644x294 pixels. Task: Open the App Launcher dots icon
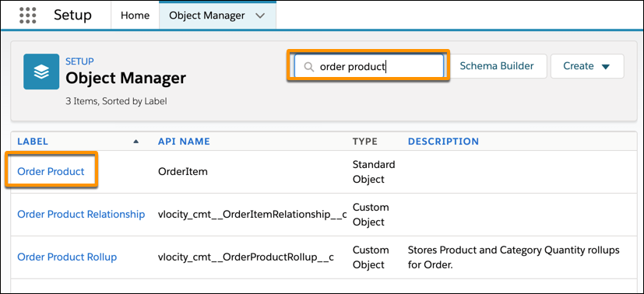[x=27, y=16]
